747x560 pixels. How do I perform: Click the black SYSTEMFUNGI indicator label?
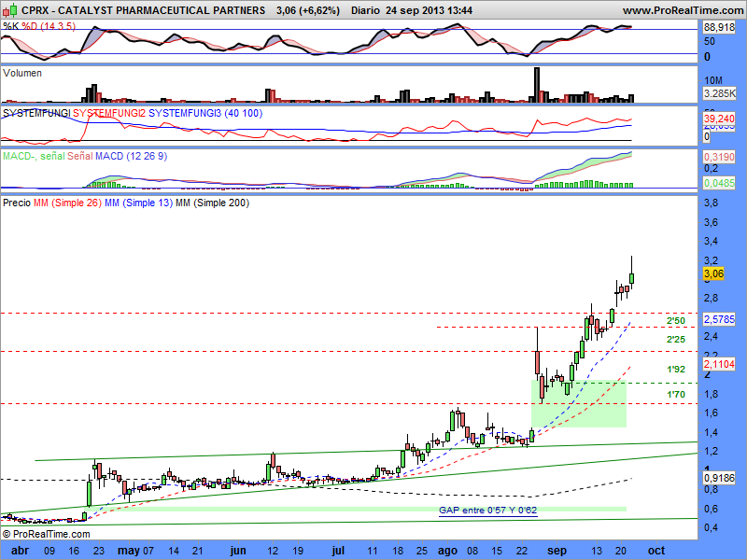[x=36, y=113]
